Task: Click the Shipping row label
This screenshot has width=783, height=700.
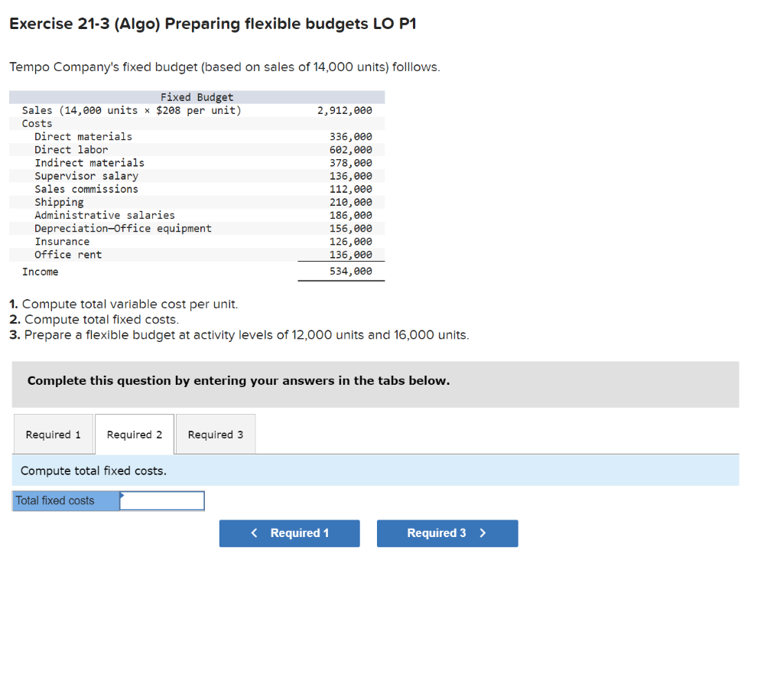Action: tap(59, 202)
